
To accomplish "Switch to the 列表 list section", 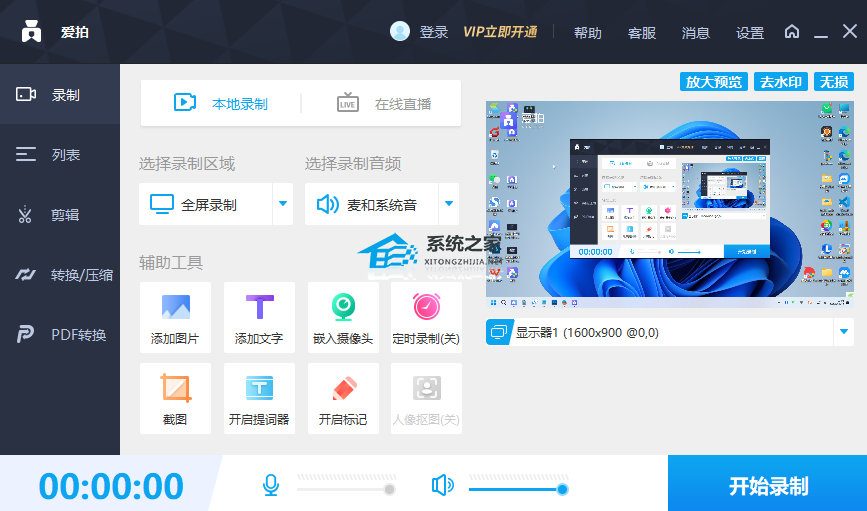I will (60, 154).
